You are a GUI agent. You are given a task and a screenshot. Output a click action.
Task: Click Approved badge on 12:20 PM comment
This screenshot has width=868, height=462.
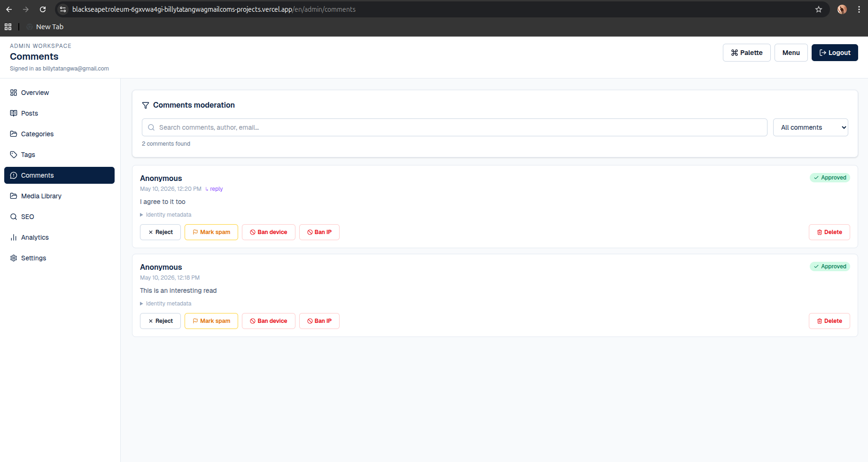[x=830, y=178]
